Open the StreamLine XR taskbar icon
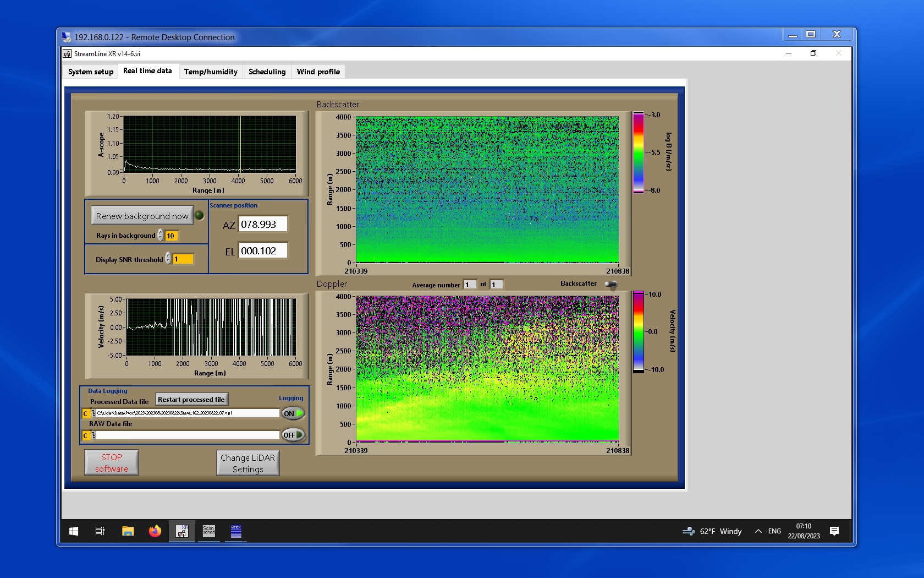 (182, 531)
